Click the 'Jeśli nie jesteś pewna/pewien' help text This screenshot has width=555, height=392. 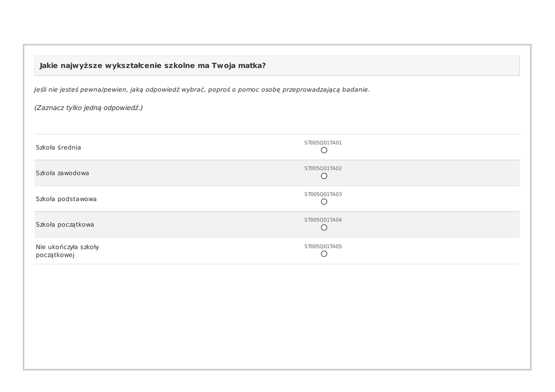202,89
